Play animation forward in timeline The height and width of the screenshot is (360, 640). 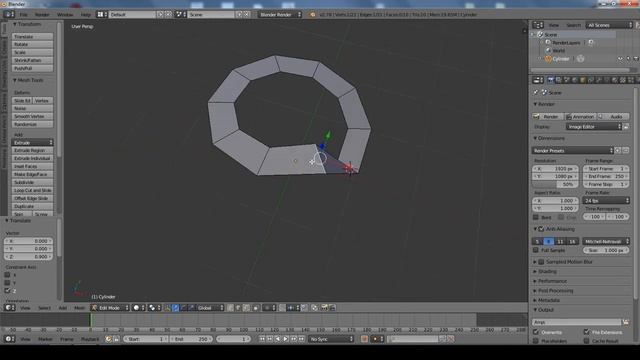tap(286, 339)
